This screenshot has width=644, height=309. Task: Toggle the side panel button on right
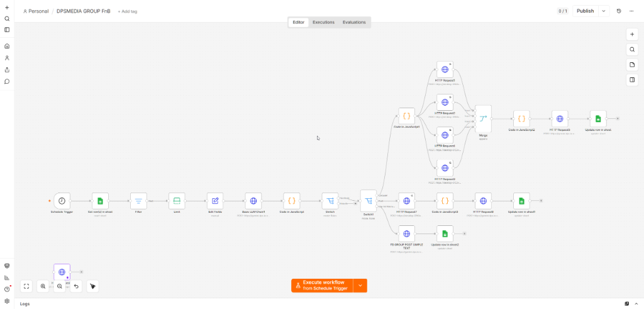coord(632,80)
